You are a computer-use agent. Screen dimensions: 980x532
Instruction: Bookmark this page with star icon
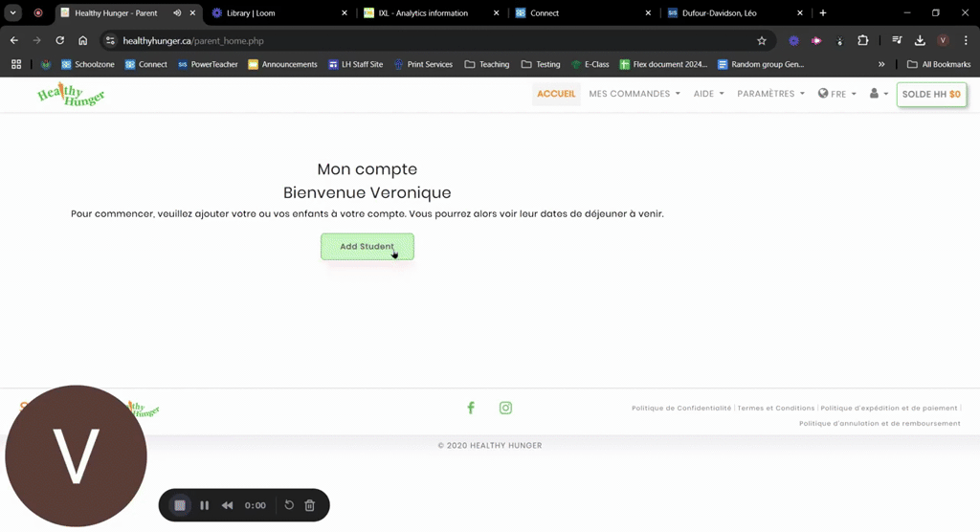[761, 40]
